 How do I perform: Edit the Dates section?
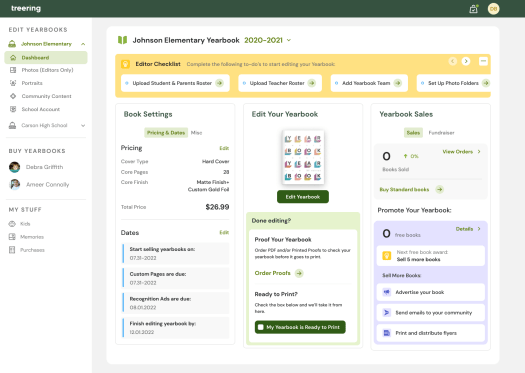(x=224, y=232)
